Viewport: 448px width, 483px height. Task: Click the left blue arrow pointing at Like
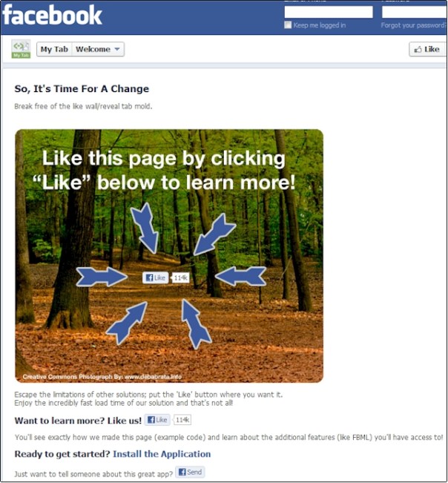point(102,277)
